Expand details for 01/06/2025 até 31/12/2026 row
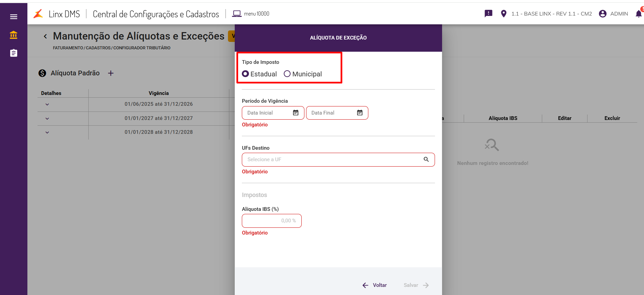Screen dimensions: 644x295 click(47, 104)
